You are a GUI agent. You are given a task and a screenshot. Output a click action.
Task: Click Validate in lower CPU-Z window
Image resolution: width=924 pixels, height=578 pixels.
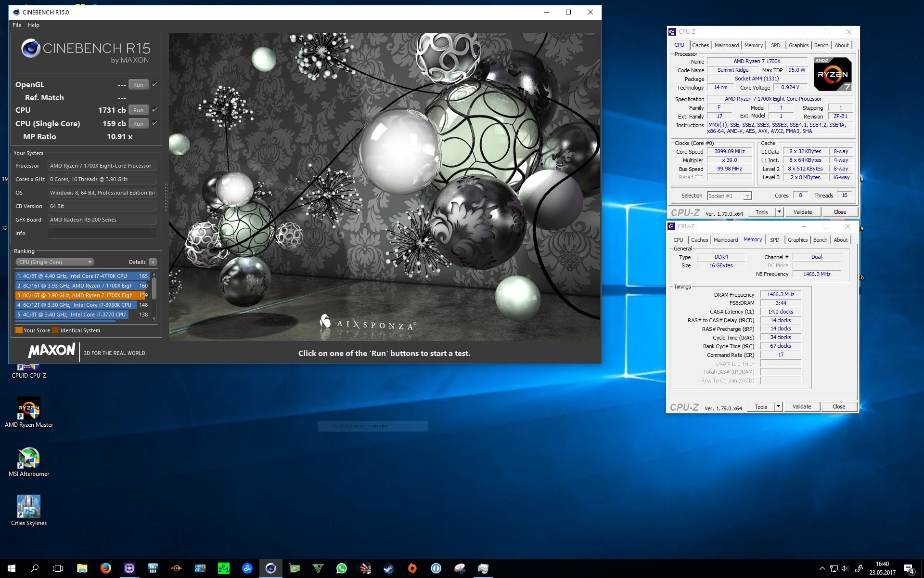coord(801,407)
